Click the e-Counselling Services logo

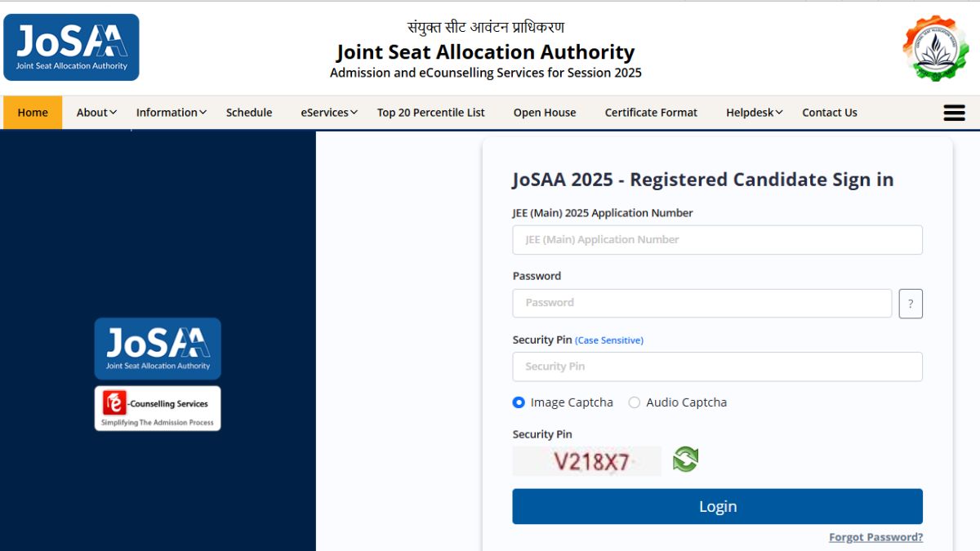click(157, 408)
